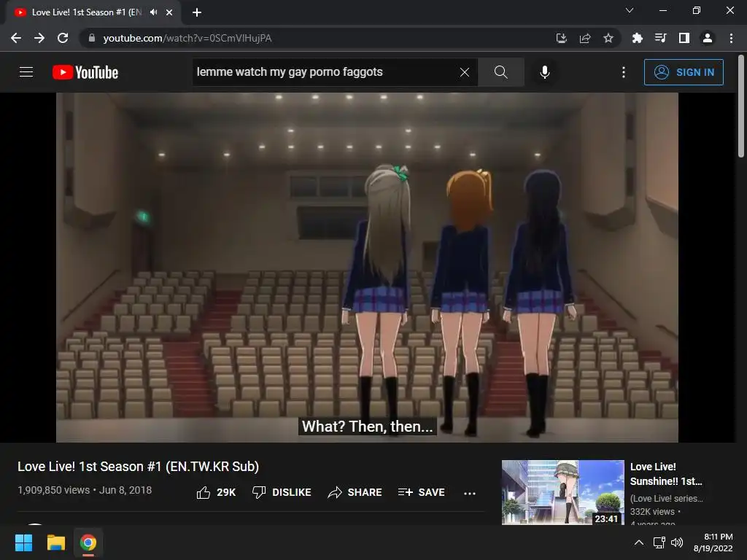Viewport: 747px width, 560px height.
Task: Open Love Live! Sunshine!! video thumbnail
Action: click(562, 492)
